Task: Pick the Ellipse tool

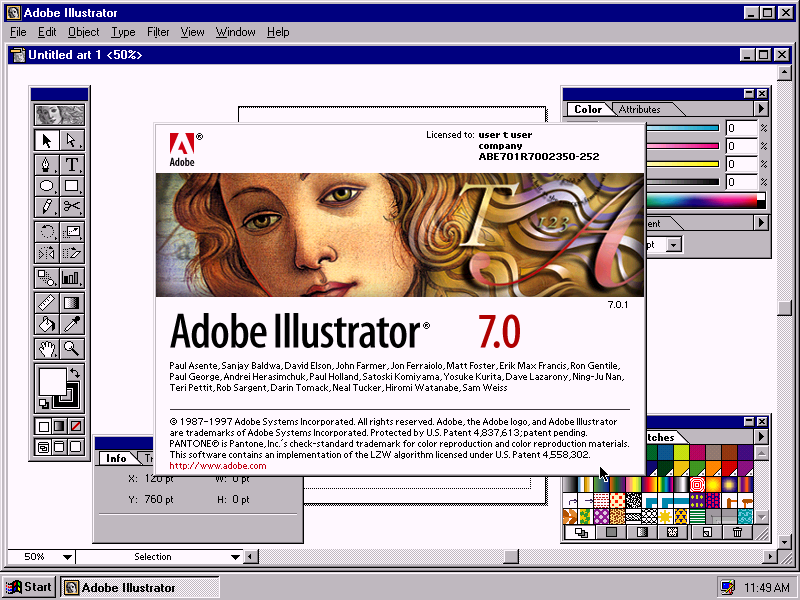Action: click(46, 185)
